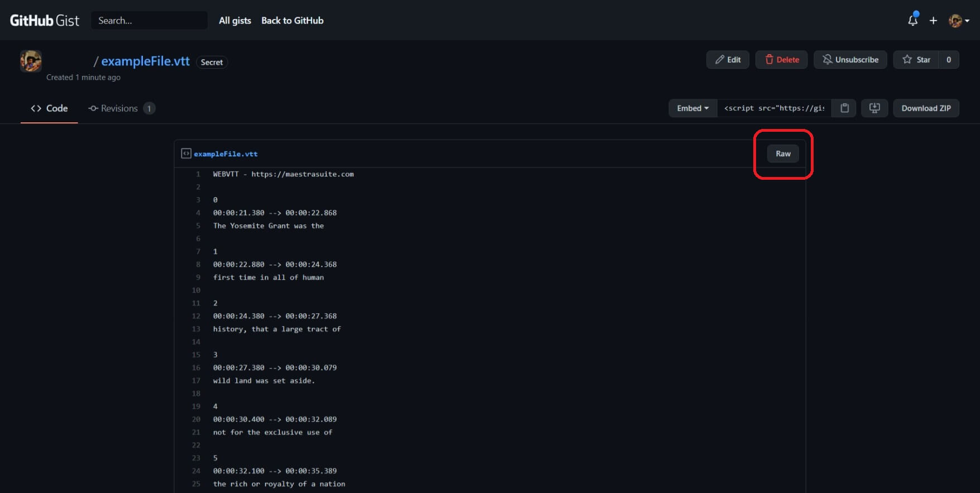
Task: Open the notifications bell icon
Action: [912, 21]
